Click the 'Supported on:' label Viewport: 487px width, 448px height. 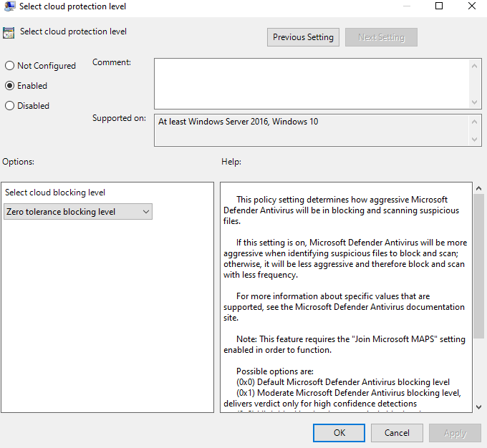(x=119, y=118)
